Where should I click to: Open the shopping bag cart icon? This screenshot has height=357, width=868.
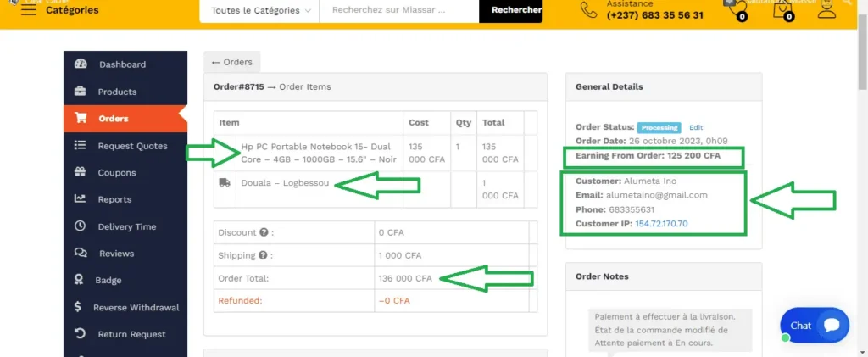[x=782, y=8]
